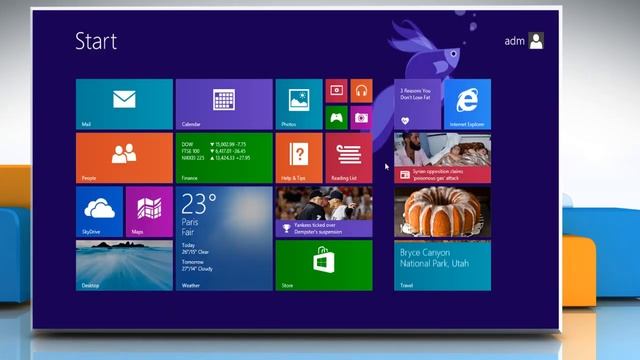Image resolution: width=640 pixels, height=360 pixels.
Task: Open the Health tile about losing fat
Action: click(x=417, y=104)
